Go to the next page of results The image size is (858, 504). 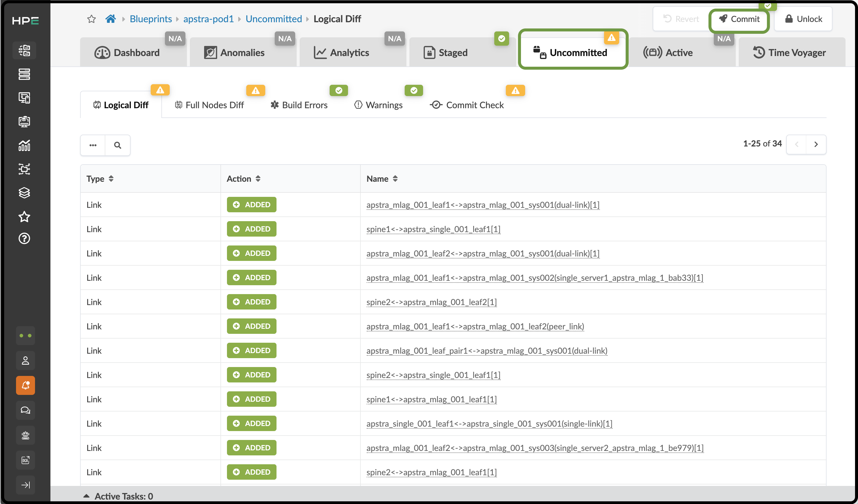(816, 144)
